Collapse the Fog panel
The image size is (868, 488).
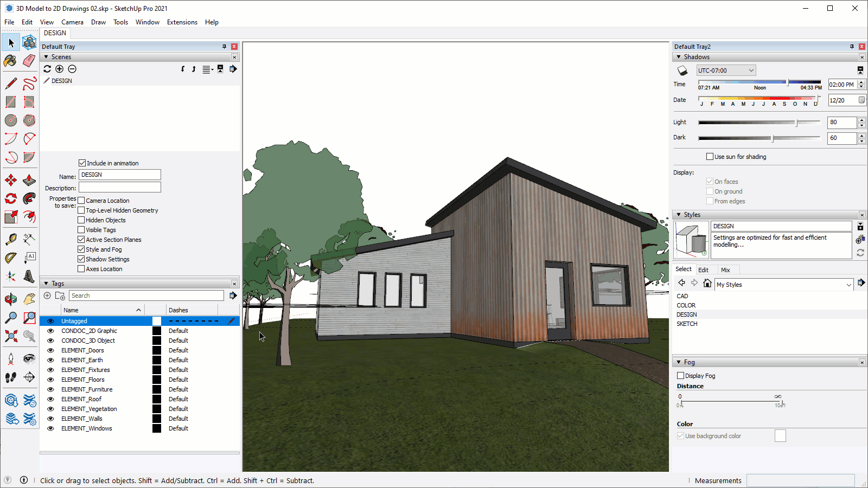[x=679, y=362]
